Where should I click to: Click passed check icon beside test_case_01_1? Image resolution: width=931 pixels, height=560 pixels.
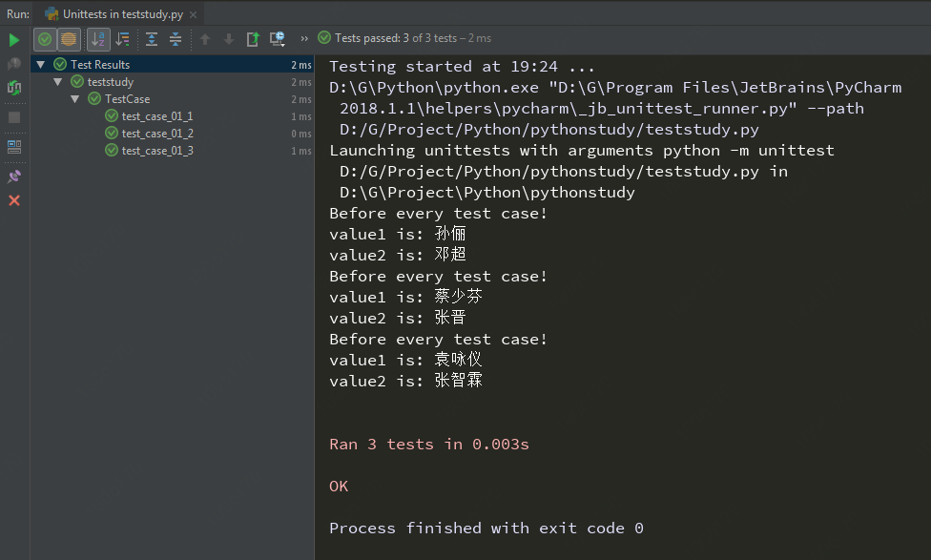coord(111,115)
